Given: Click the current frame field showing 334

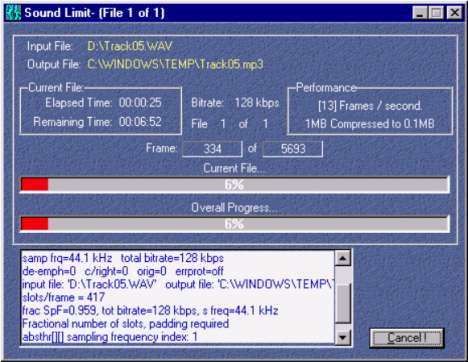Looking at the screenshot, I should coord(212,149).
